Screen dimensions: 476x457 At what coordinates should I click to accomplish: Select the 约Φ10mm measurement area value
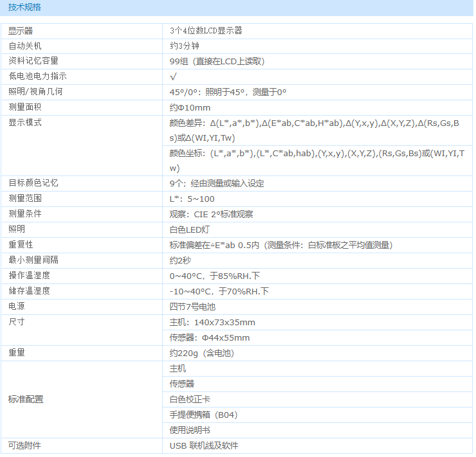190,107
